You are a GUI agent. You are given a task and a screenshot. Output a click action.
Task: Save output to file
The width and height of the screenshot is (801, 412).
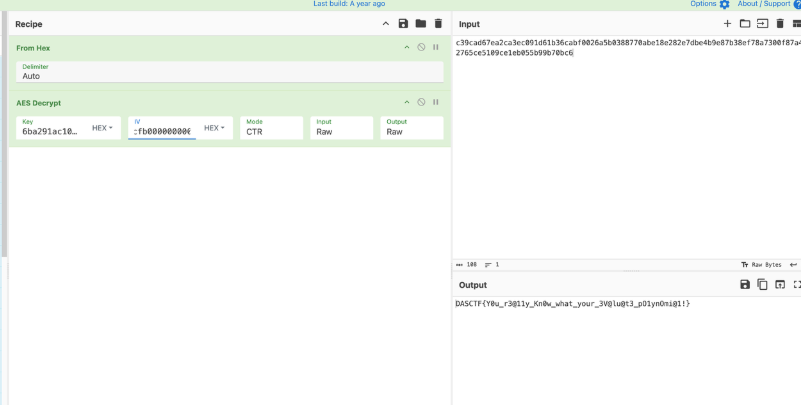pos(745,285)
